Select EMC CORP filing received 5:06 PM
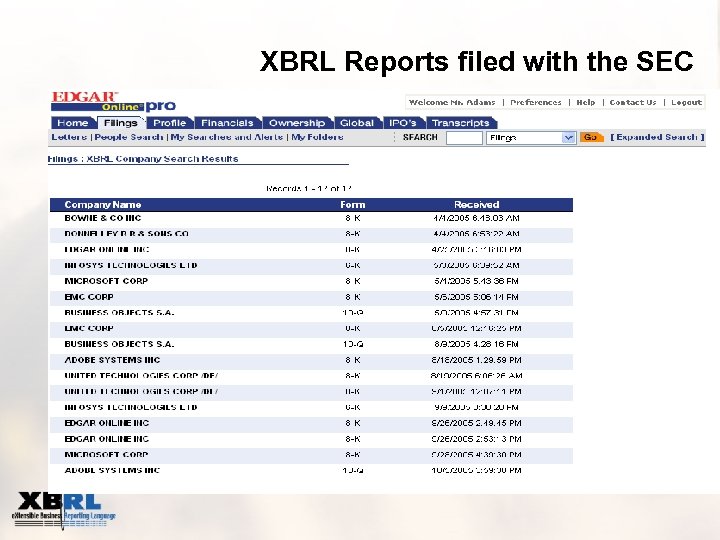The height and width of the screenshot is (540, 720). point(311,297)
